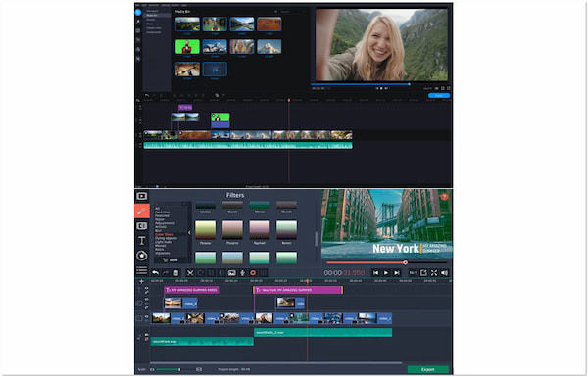Viewport: 588px width, 377px height.
Task: Split clip with the scissors icon
Action: 190,273
